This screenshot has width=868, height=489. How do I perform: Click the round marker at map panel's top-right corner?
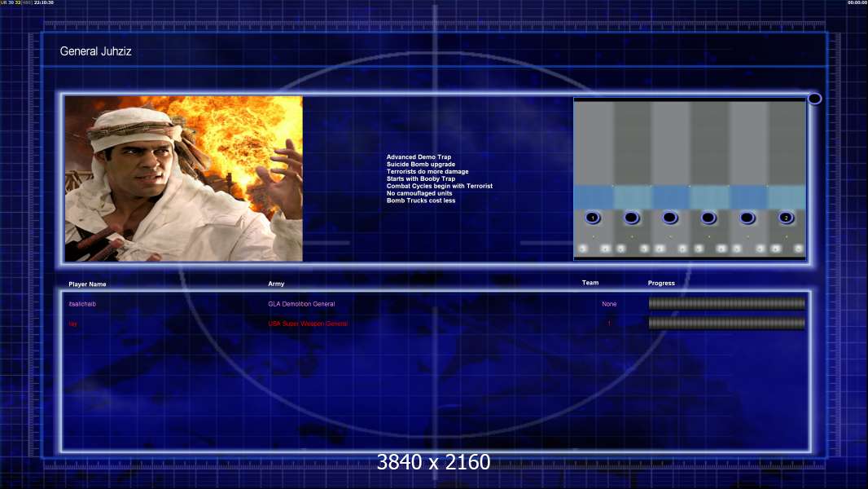tap(814, 99)
